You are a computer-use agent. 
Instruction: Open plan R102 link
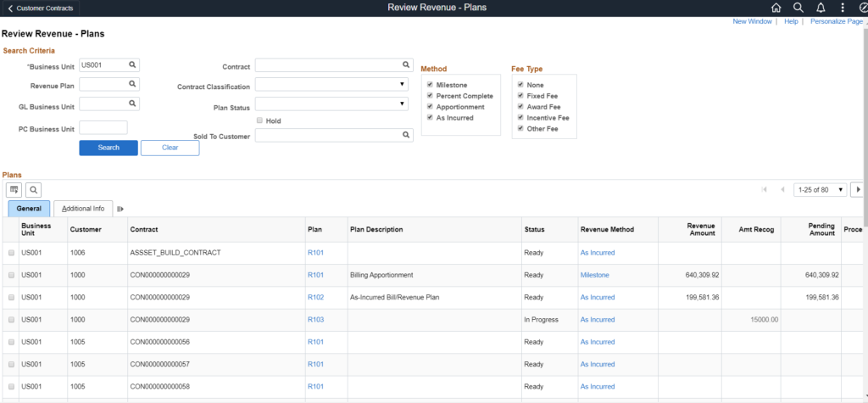point(315,297)
